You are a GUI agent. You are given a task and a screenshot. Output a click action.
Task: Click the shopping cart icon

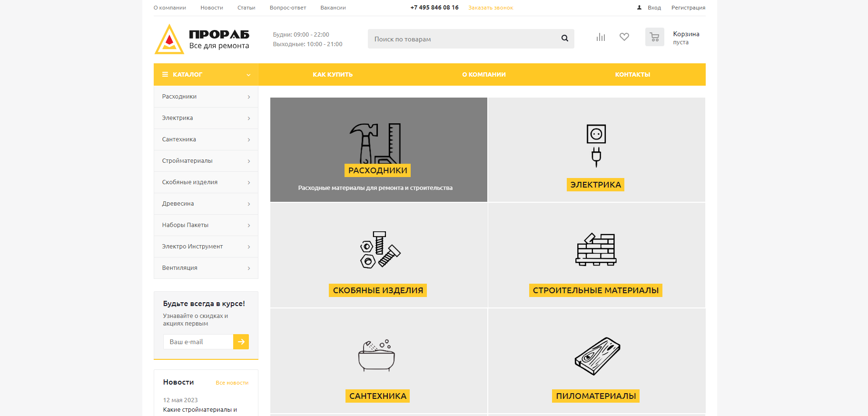655,37
